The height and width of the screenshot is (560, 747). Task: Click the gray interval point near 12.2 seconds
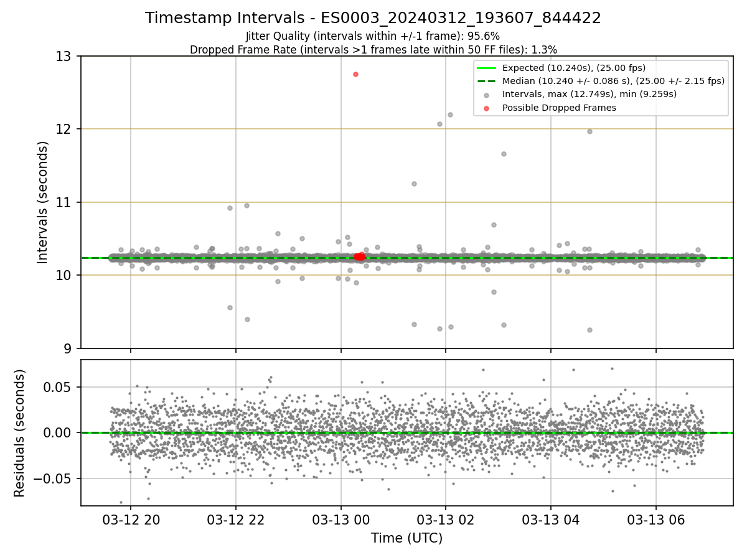(450, 114)
